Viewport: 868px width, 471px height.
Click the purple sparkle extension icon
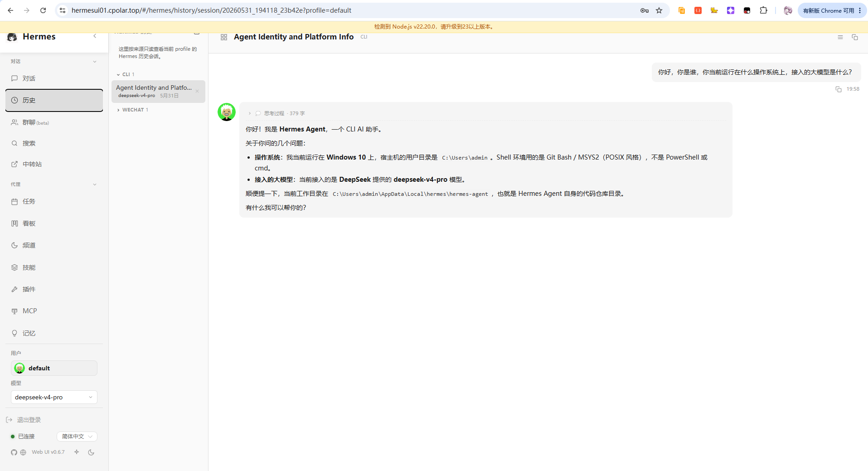(x=731, y=10)
